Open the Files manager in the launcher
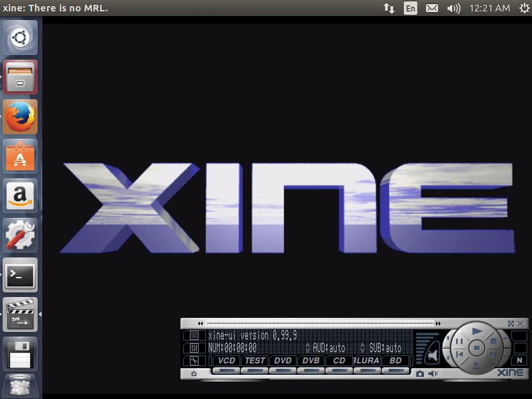532x399 pixels. tap(20, 77)
